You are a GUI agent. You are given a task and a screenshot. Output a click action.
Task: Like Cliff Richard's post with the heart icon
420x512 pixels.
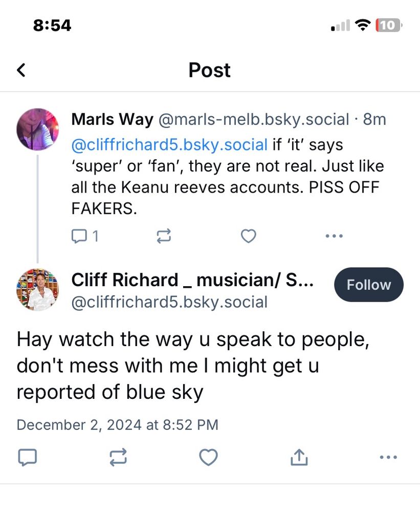208,457
